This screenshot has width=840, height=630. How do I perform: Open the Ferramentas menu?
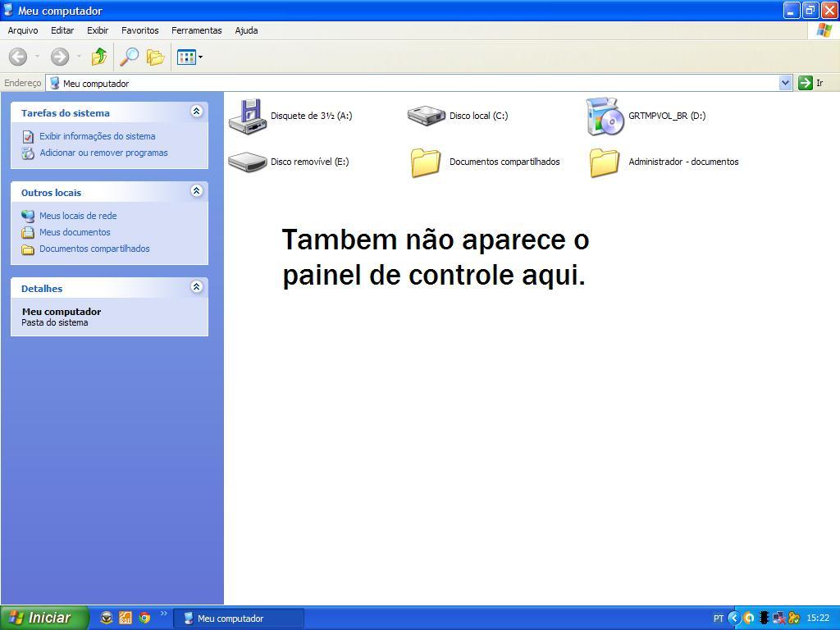[197, 30]
